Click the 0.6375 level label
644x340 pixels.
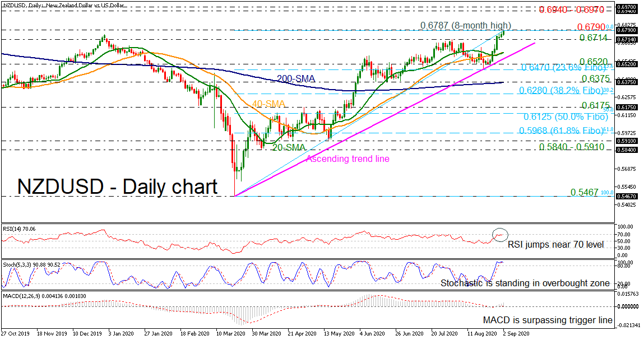(595, 78)
